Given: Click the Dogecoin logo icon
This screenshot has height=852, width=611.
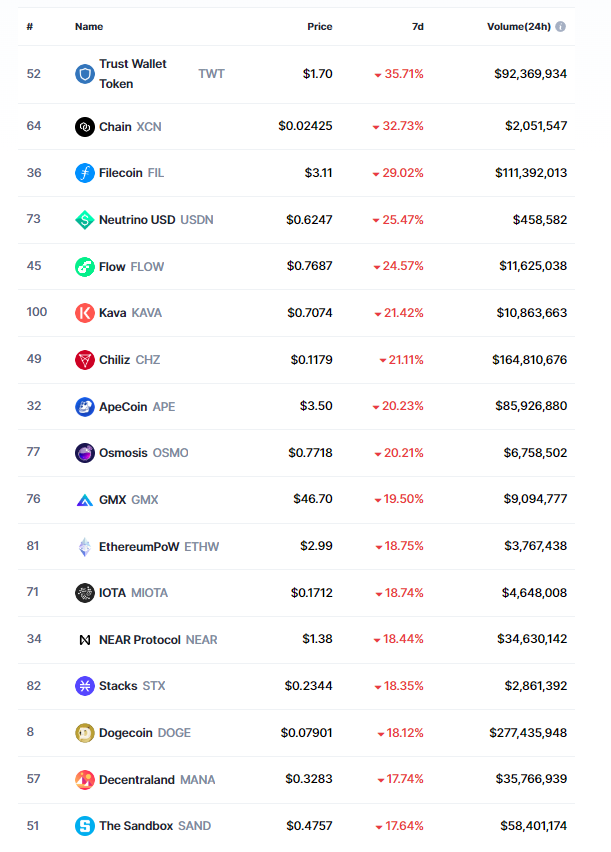Looking at the screenshot, I should [84, 733].
